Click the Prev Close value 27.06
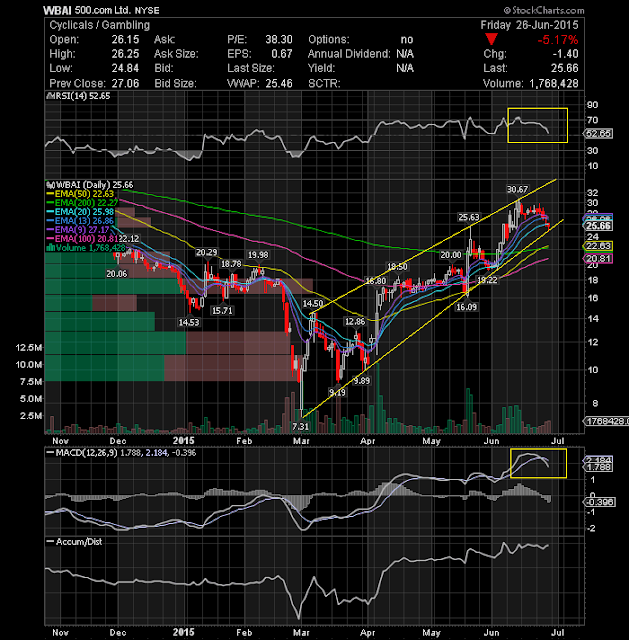This screenshot has width=629, height=640. coord(125,83)
